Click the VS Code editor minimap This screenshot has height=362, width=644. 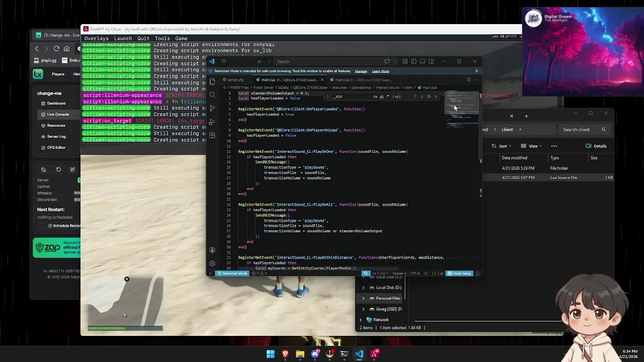point(462,108)
